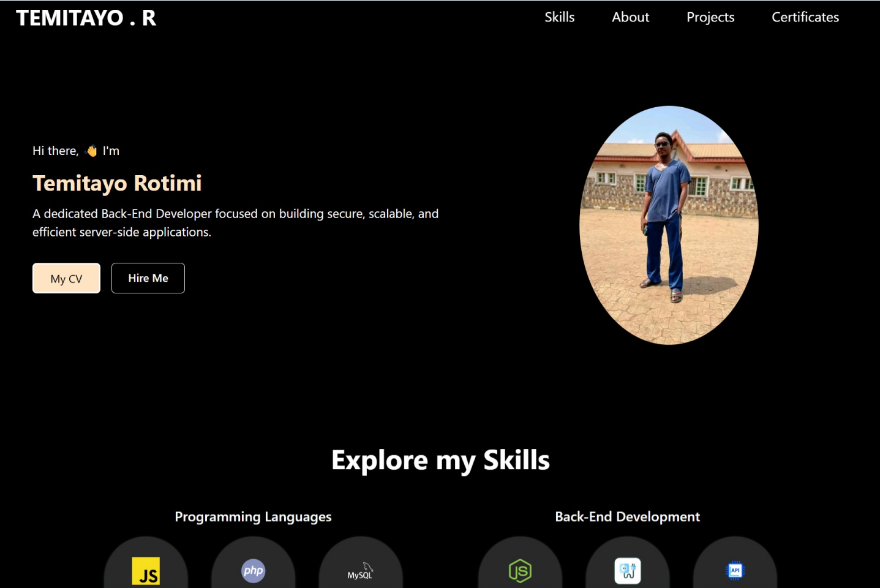Viewport: 880px width, 588px height.
Task: Click the Explore my Skills heading
Action: pos(440,461)
